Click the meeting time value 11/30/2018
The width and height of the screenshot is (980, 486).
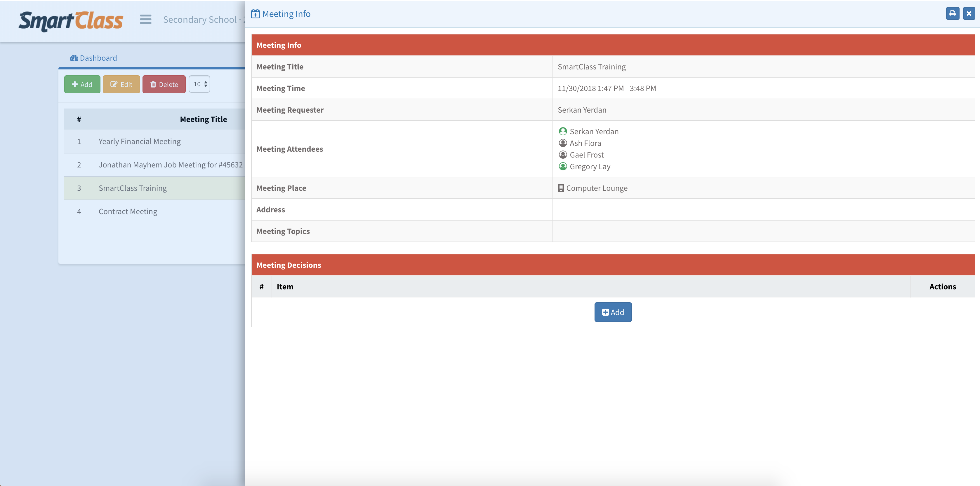[x=607, y=89]
